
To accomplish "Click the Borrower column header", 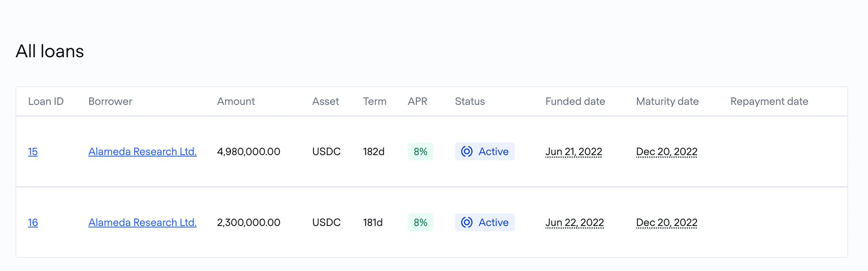I will pyautogui.click(x=110, y=101).
